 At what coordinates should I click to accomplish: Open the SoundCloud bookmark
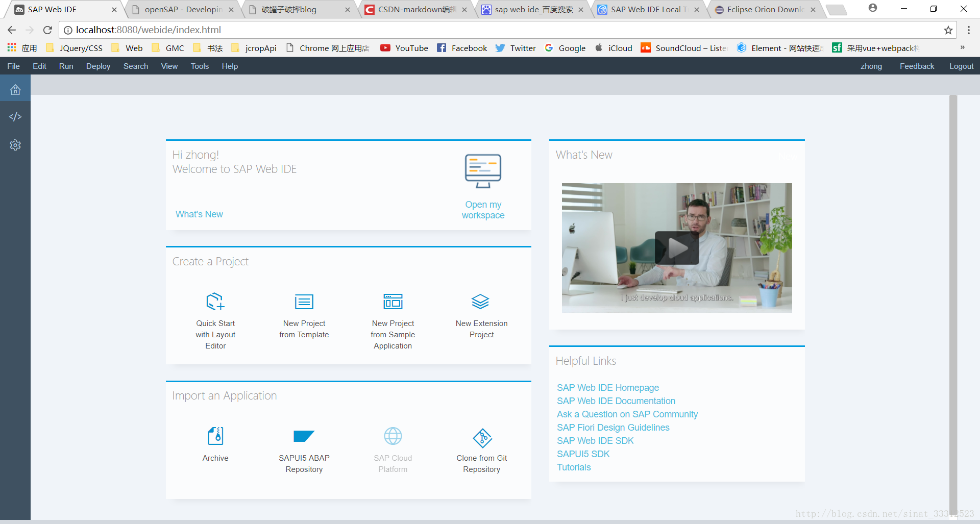coord(684,48)
